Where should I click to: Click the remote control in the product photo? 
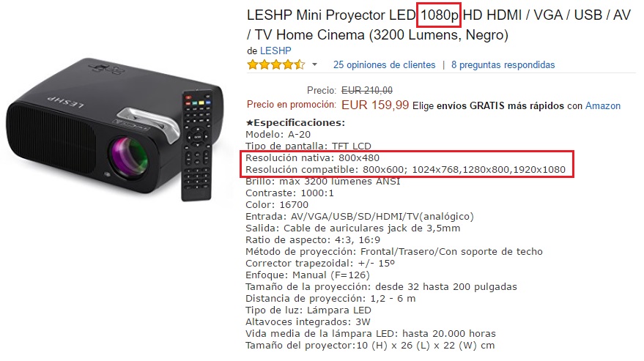coord(197,146)
